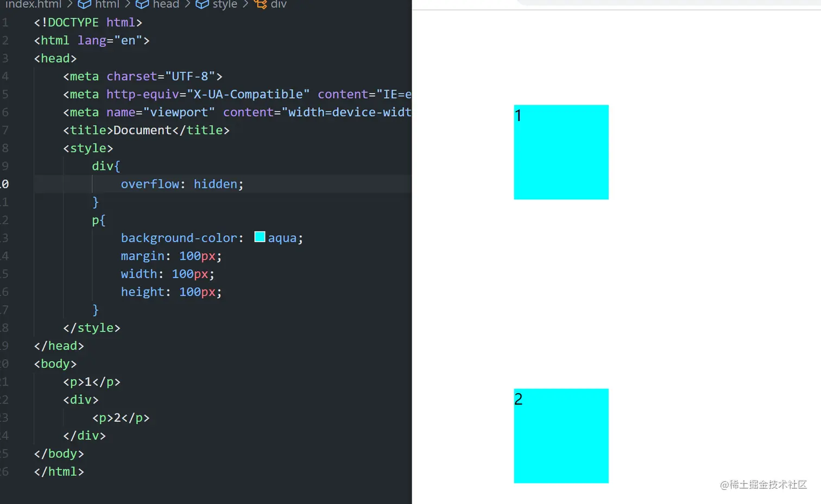The height and width of the screenshot is (504, 821).
Task: Click the opening <style> tag
Action: coord(88,148)
